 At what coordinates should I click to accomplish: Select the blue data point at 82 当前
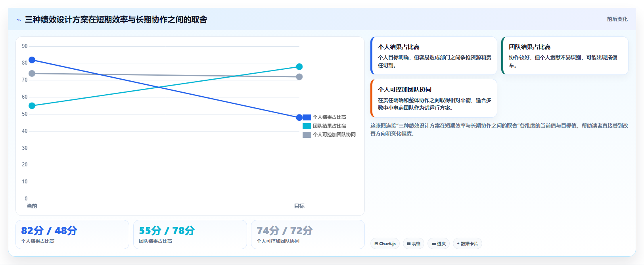coord(32,60)
